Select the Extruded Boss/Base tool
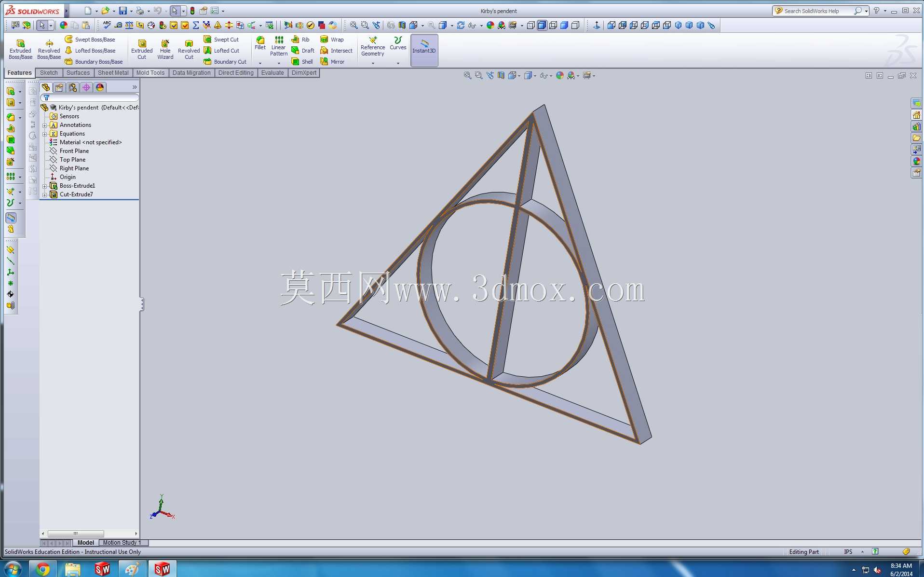 20,50
